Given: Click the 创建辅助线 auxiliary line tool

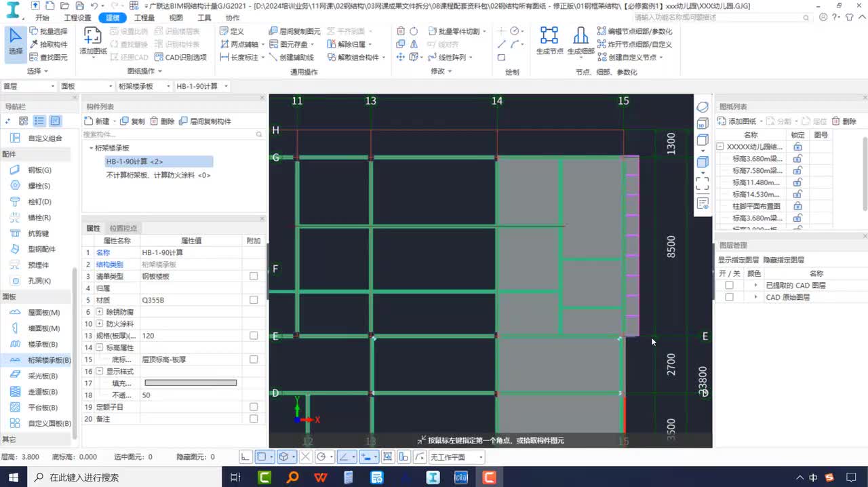Looking at the screenshot, I should pos(291,58).
